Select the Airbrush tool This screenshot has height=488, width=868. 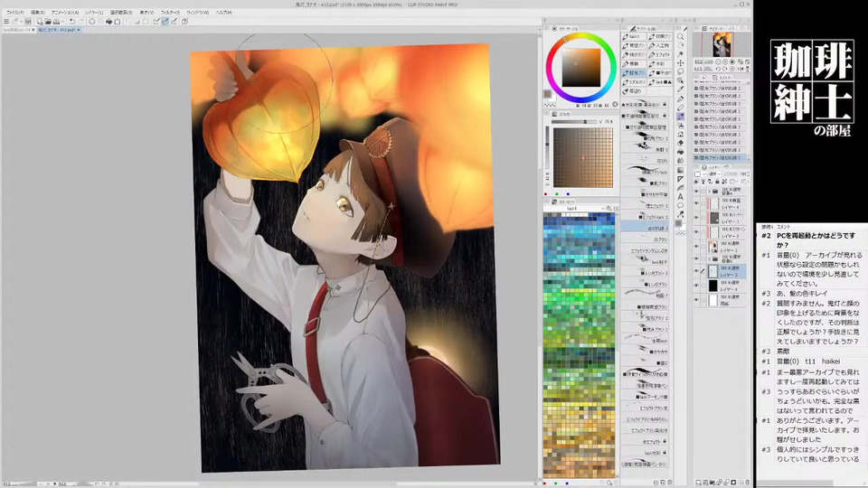[680, 126]
